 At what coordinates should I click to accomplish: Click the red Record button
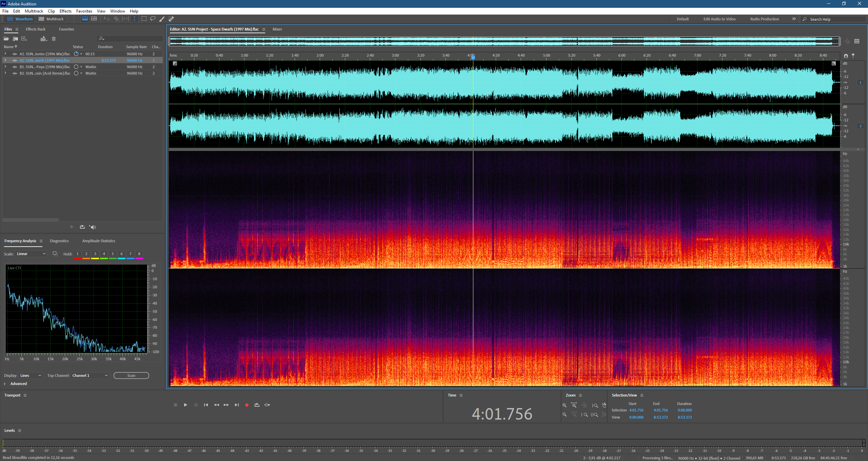point(247,405)
